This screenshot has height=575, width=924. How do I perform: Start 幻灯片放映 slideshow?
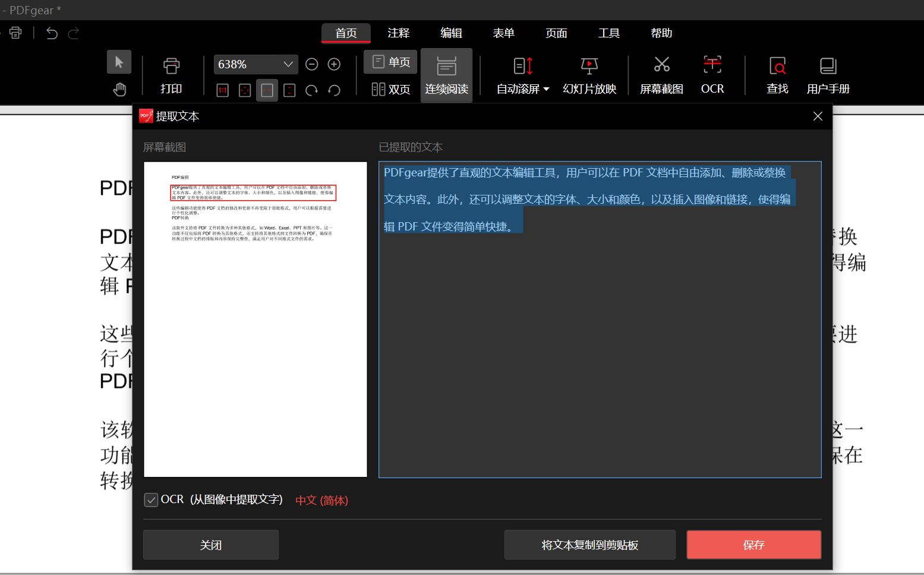click(x=589, y=76)
